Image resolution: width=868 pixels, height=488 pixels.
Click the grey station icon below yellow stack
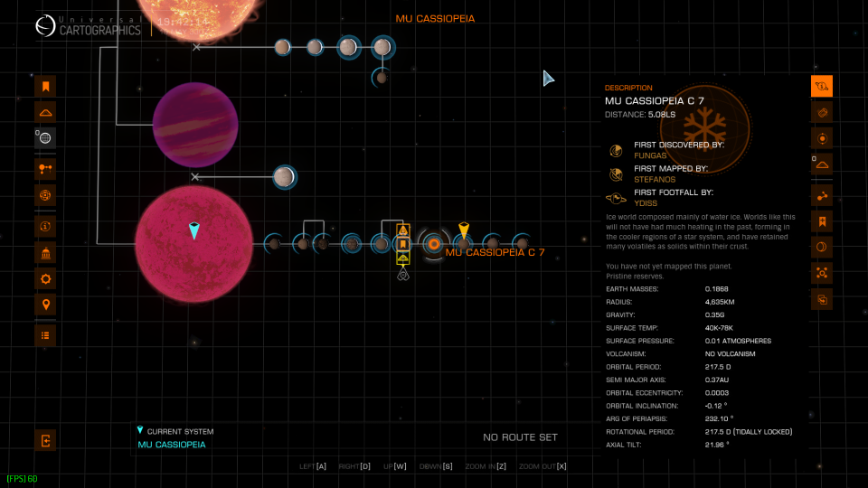click(403, 274)
